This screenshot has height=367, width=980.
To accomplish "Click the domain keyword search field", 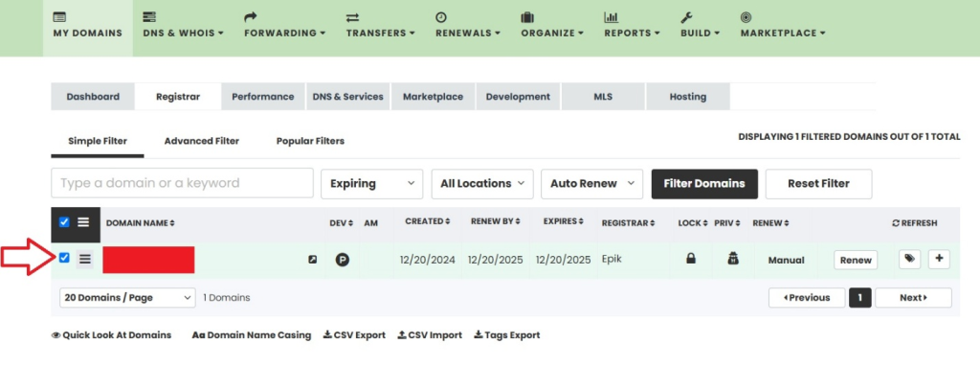I will pos(182,184).
